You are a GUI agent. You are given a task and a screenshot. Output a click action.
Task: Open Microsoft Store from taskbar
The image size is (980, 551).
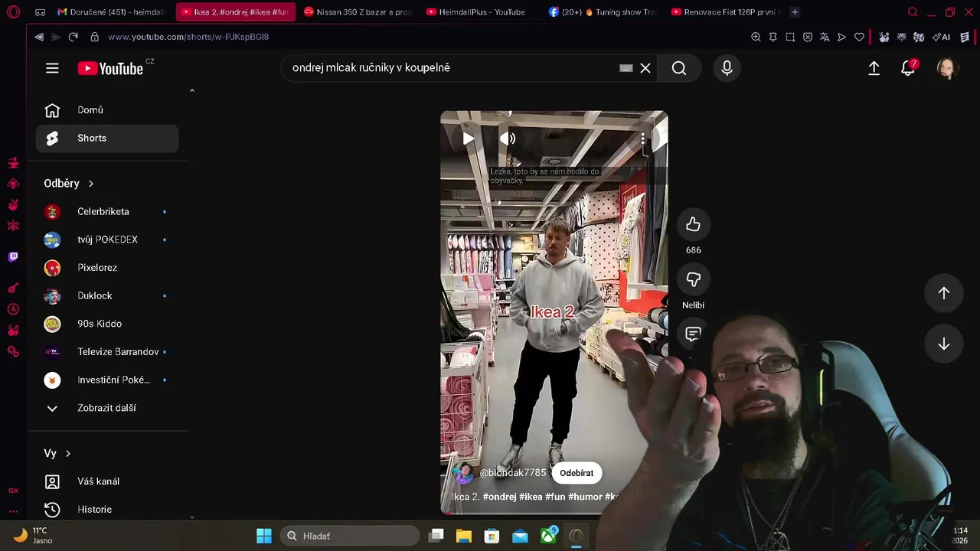click(x=492, y=536)
